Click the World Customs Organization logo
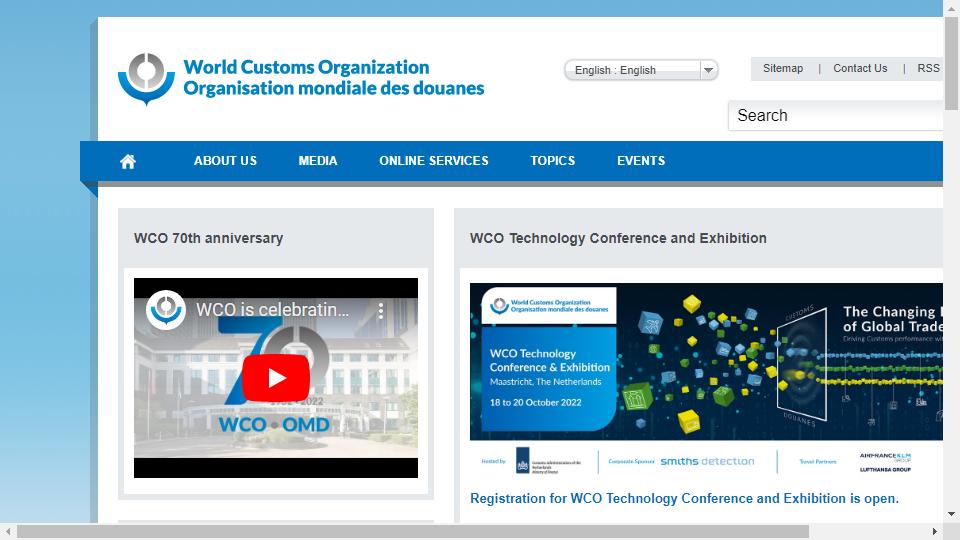 301,78
